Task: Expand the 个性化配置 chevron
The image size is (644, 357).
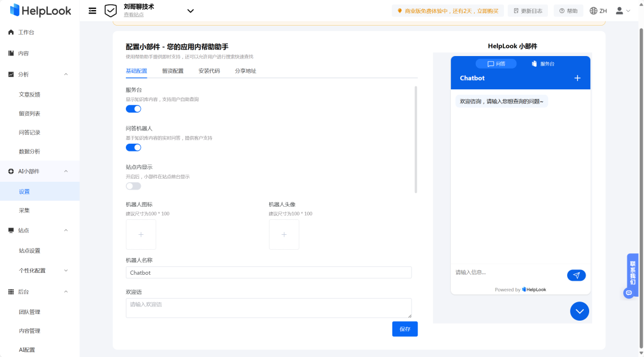Action: [x=66, y=271]
